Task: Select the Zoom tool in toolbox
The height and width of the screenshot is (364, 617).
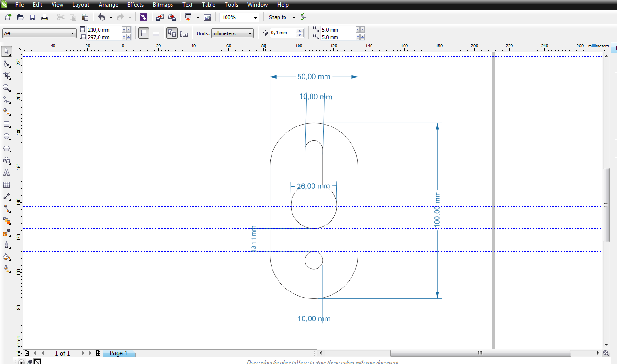Action: 7,87
